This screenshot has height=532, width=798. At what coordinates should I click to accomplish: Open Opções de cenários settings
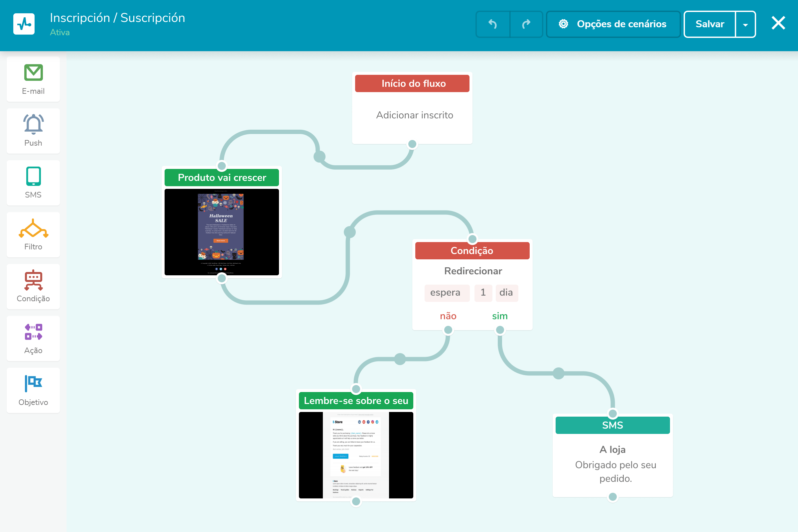(613, 24)
